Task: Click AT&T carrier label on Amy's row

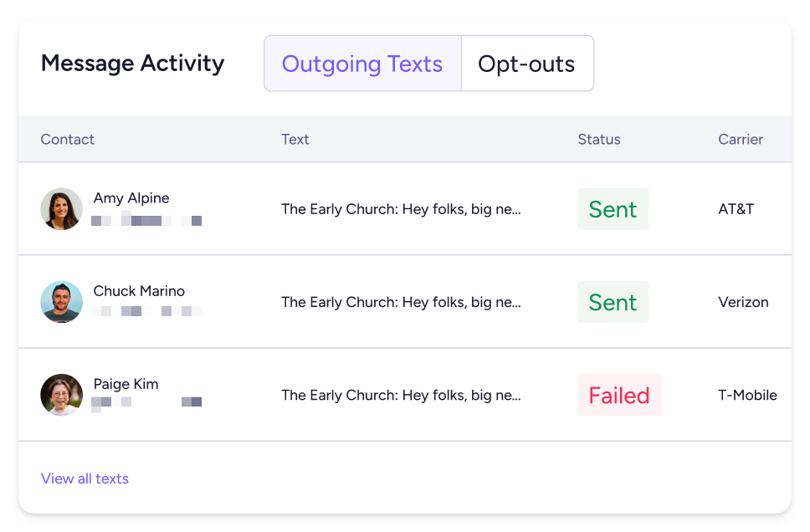Action: click(736, 209)
